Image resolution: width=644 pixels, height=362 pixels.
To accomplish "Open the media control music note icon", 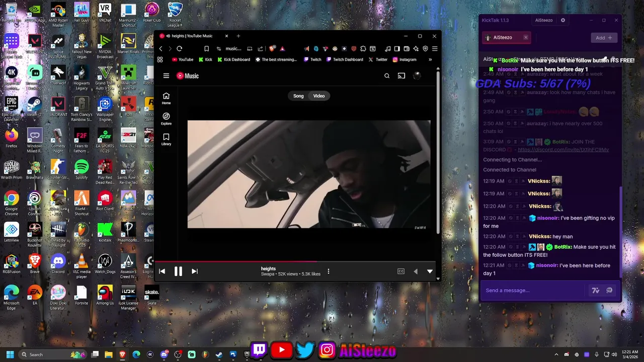I will [x=387, y=49].
